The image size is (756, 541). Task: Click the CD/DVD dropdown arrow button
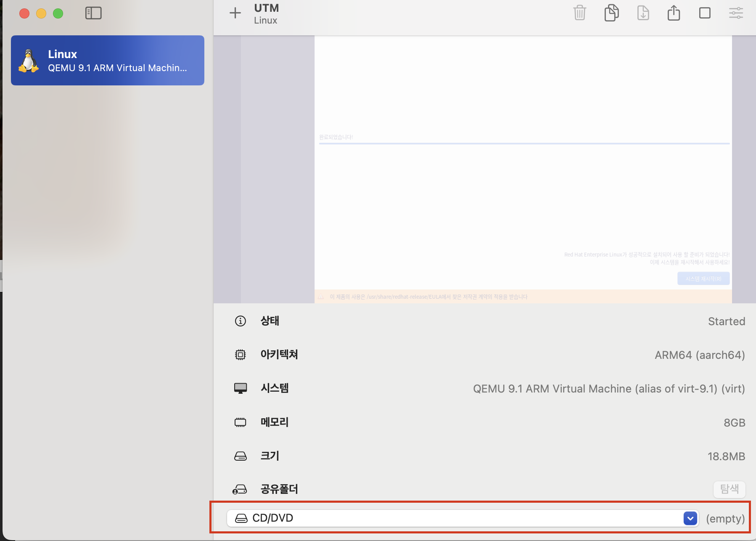coord(690,518)
